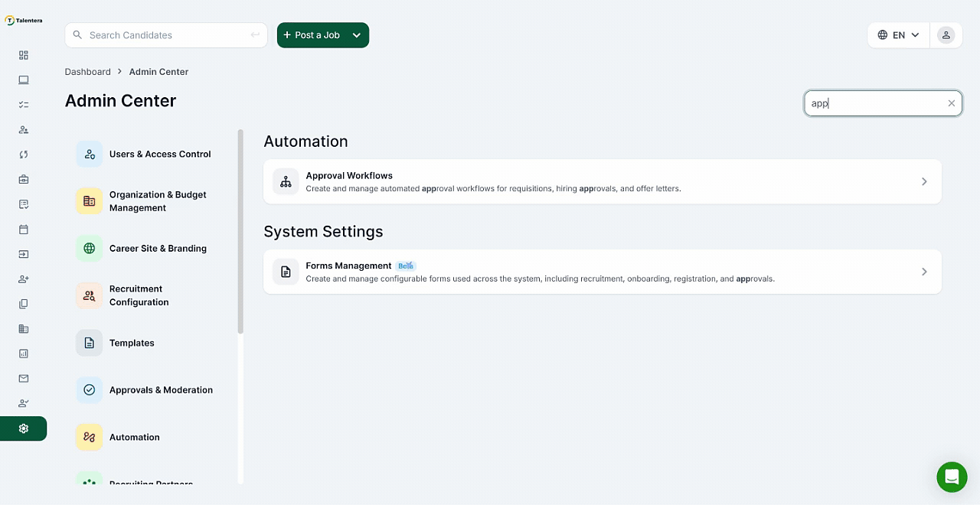Click the laptop icon in left sidebar

point(24,80)
